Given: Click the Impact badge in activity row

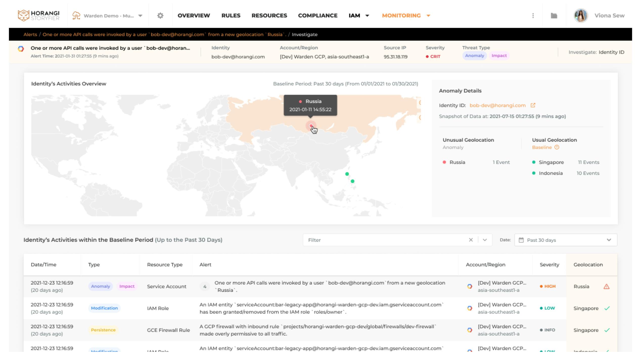Looking at the screenshot, I should point(127,286).
